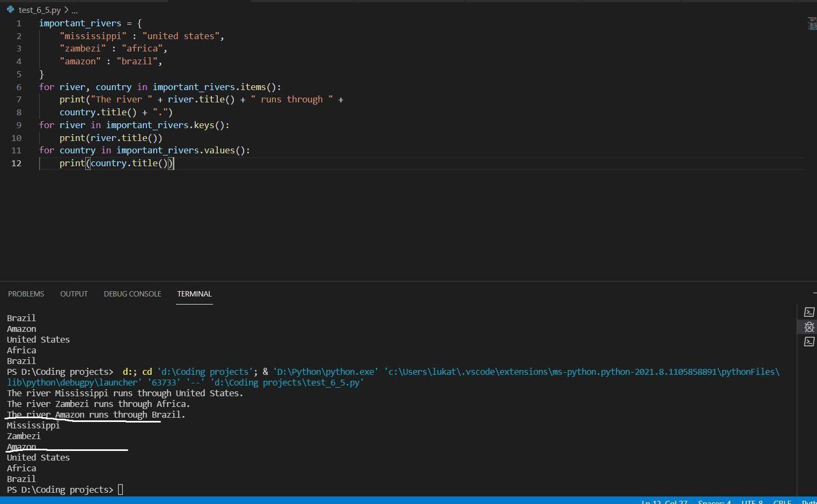Open a new terminal instance
The width and height of the screenshot is (817, 504).
[809, 312]
